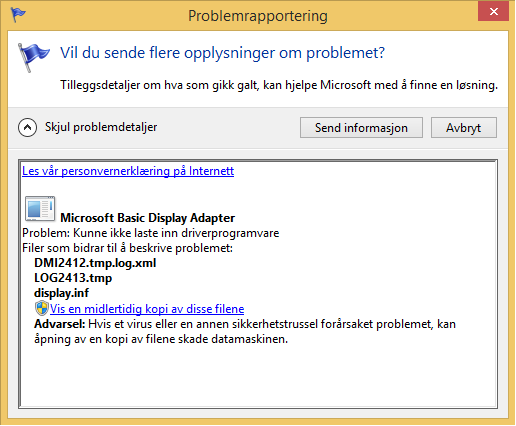
Task: Click the Advarsel warning text
Action: click(245, 332)
